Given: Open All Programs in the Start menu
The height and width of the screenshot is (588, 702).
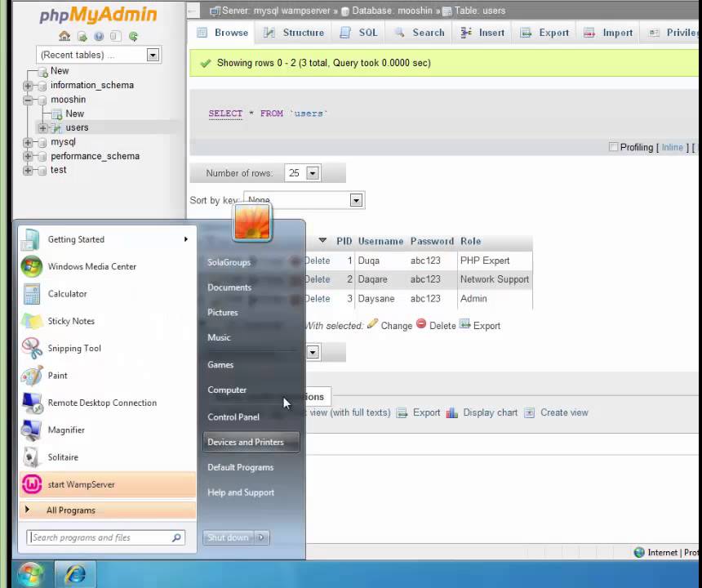Looking at the screenshot, I should [108, 510].
